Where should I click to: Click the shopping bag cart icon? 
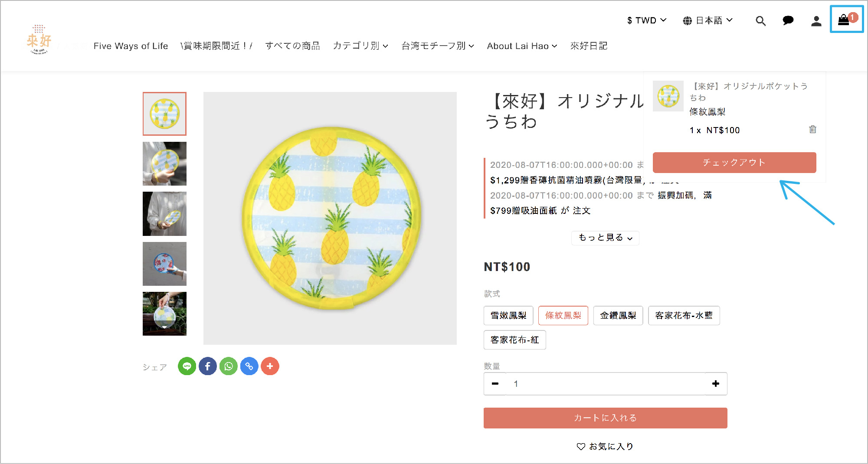844,20
